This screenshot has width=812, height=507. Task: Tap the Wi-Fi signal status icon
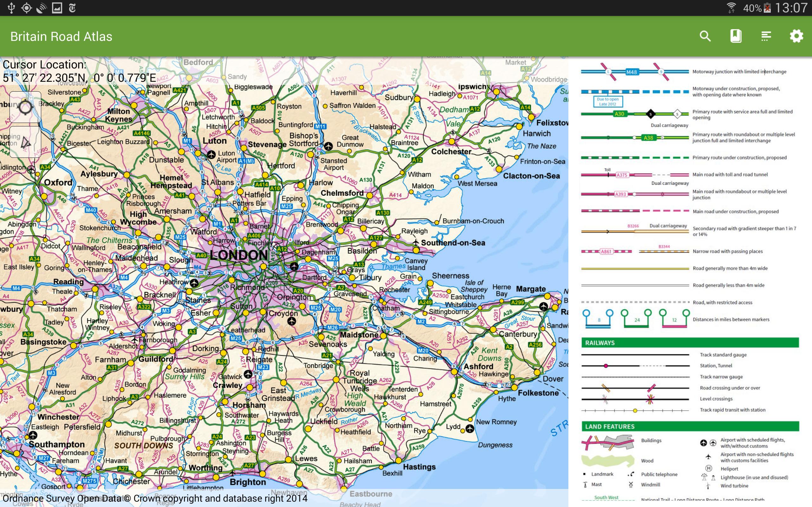click(x=731, y=8)
